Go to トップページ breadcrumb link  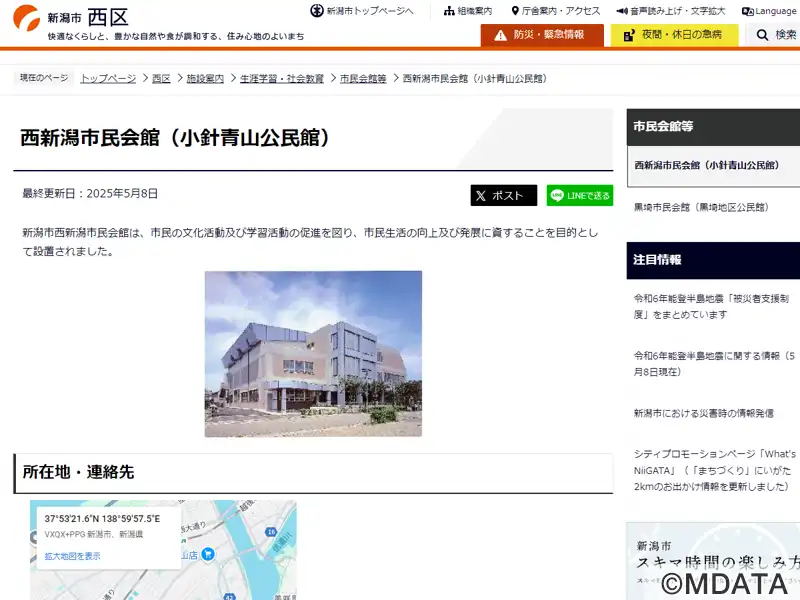[x=108, y=79]
